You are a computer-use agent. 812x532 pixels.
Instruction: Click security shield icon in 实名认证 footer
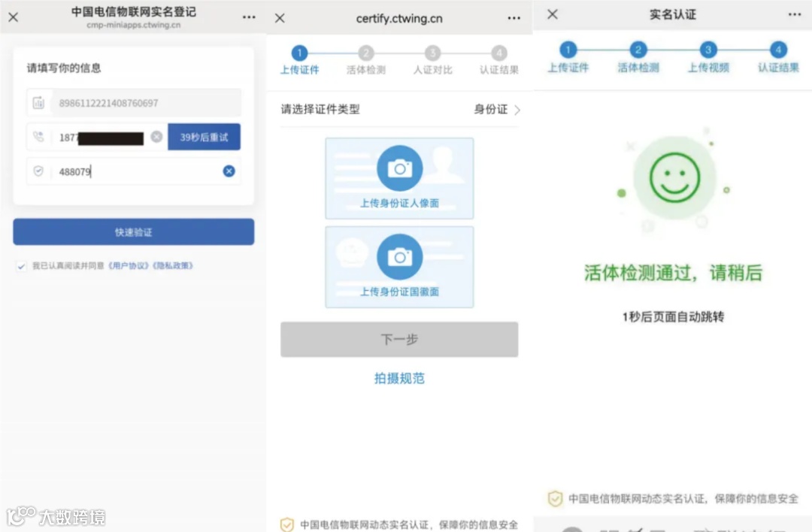tap(555, 498)
